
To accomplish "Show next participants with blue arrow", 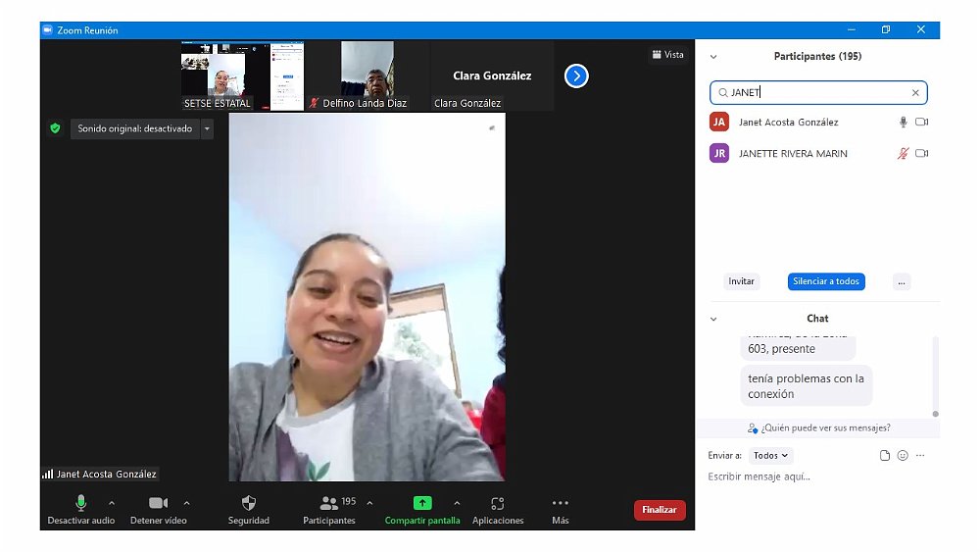I will tap(576, 75).
